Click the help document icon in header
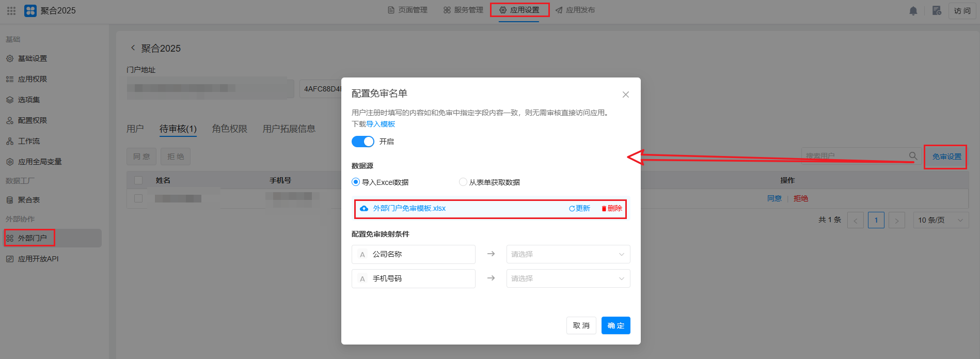 point(937,11)
